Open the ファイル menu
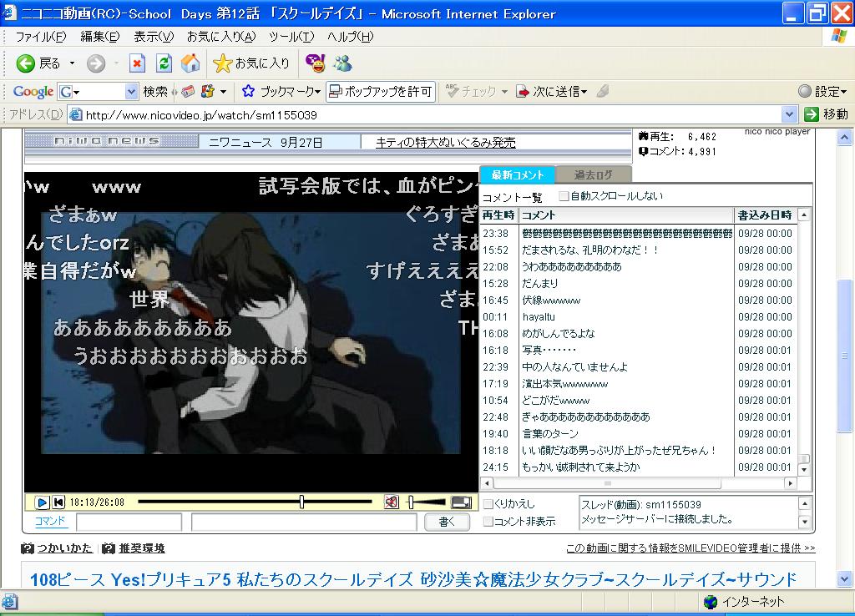 coord(40,37)
